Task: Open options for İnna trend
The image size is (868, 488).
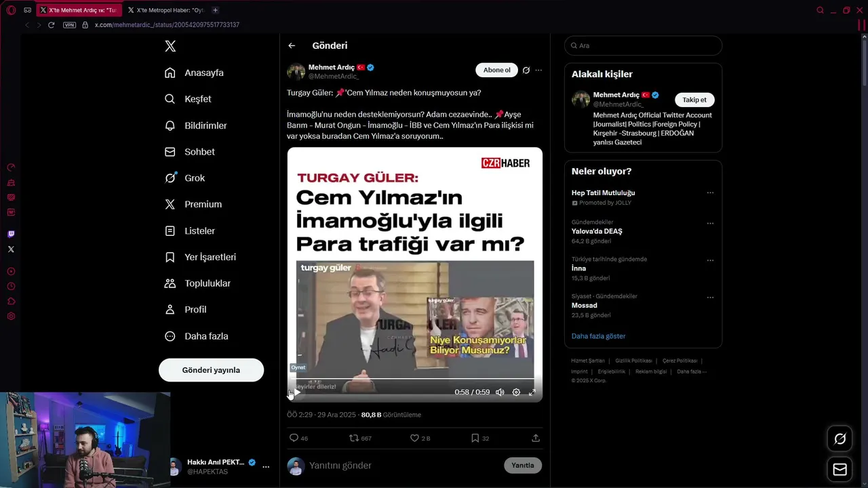Action: coord(710,260)
